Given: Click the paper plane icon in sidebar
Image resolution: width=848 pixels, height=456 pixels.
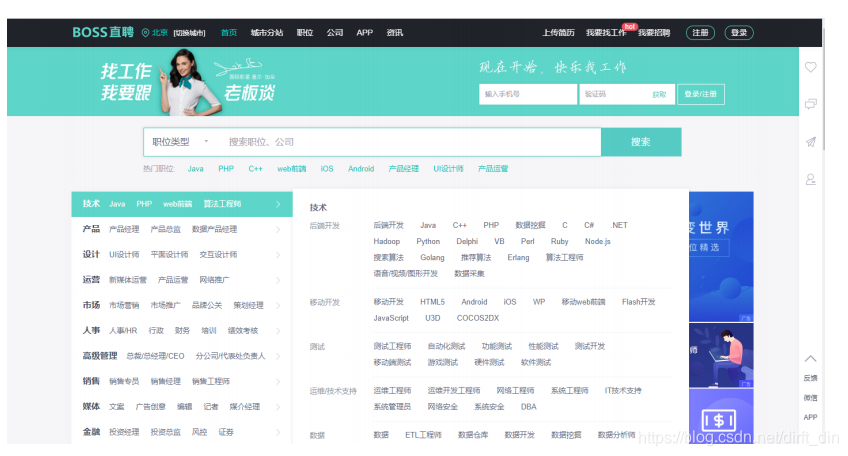Looking at the screenshot, I should pos(810,142).
